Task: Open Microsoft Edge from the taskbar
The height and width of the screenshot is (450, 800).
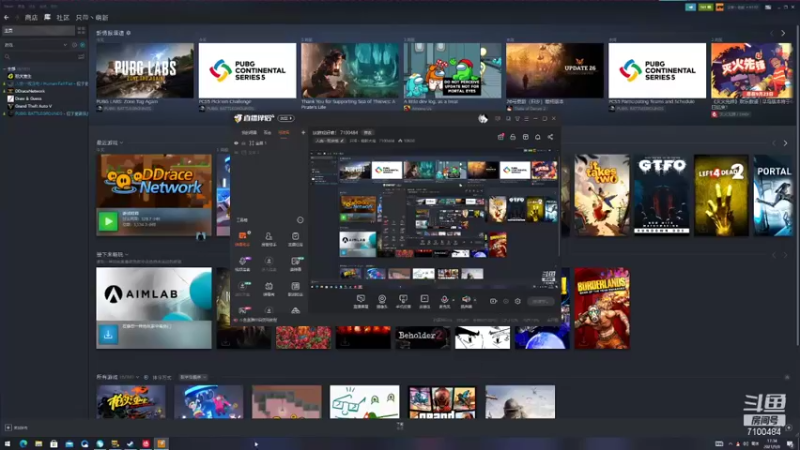Action: (x=23, y=444)
